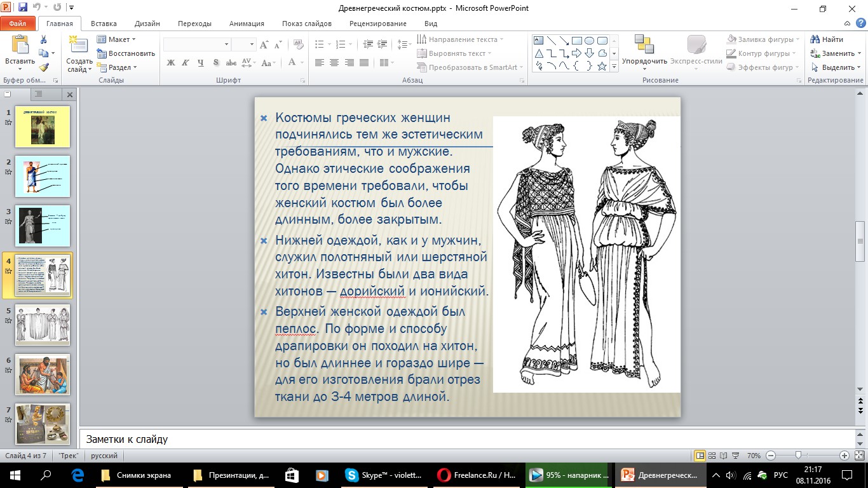Viewport: 868px width, 488px height.
Task: Switch to Slide Sorter view icon
Action: pyautogui.click(x=713, y=456)
